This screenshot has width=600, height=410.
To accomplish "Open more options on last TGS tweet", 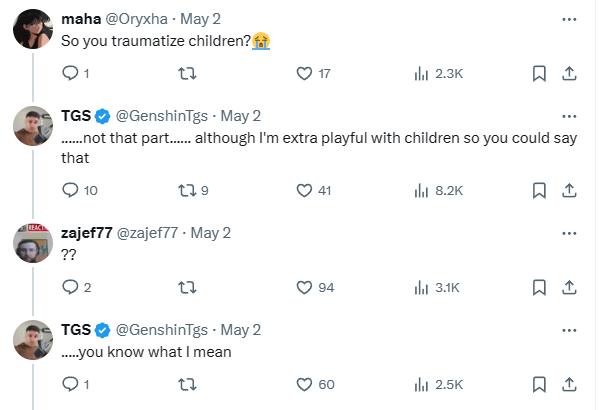I will 569,330.
